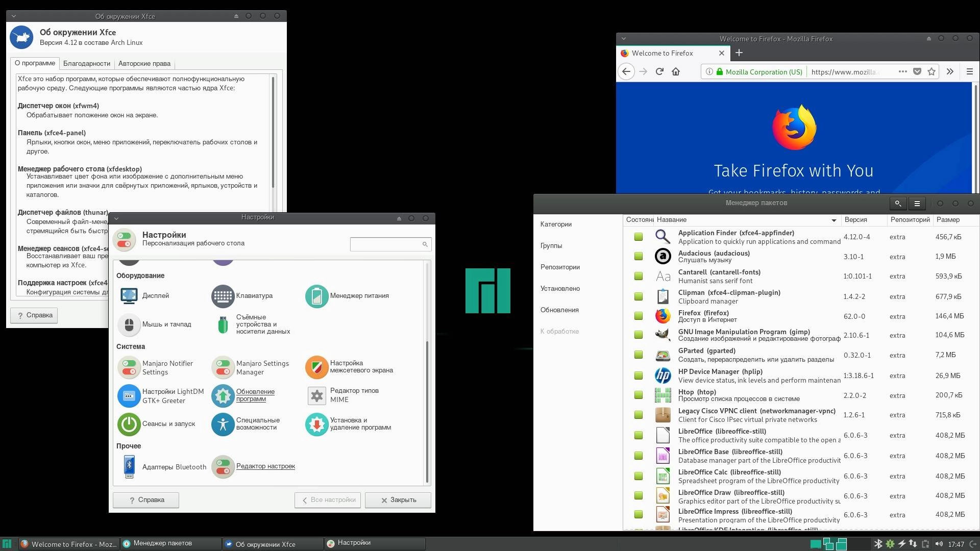Toggle state box for GIMP package
The width and height of the screenshot is (980, 551).
tap(638, 335)
